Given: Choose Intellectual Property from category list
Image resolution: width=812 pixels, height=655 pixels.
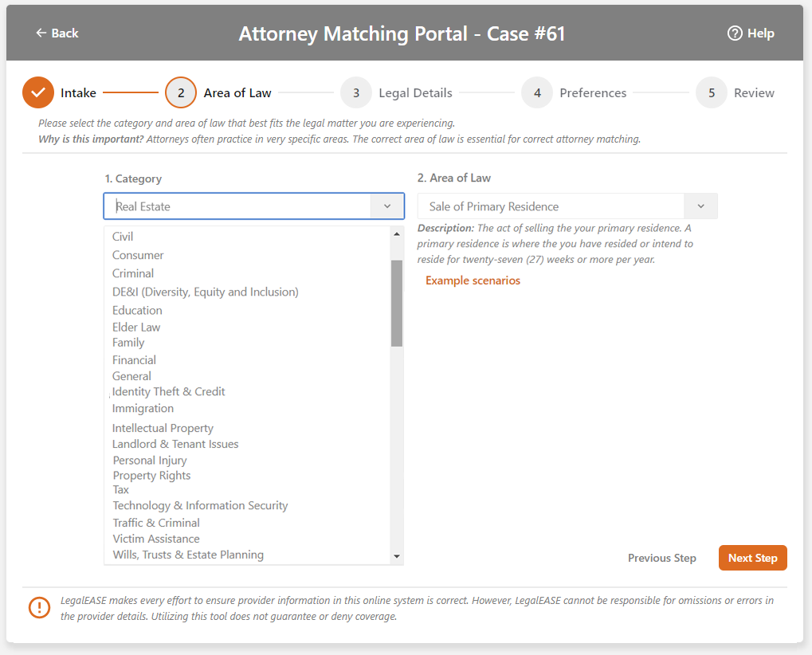Looking at the screenshot, I should click(163, 429).
